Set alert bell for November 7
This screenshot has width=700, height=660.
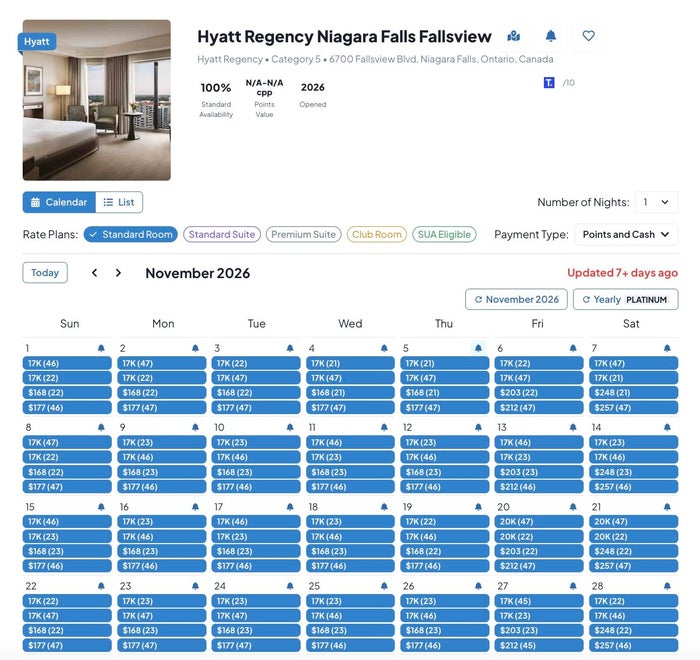pos(667,348)
